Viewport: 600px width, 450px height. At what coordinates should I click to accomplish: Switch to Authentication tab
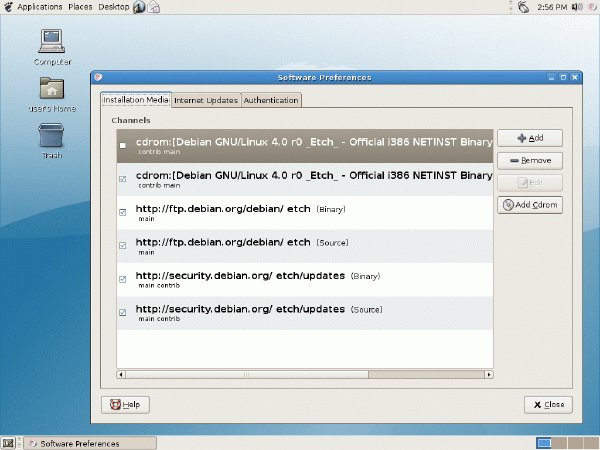(x=271, y=100)
